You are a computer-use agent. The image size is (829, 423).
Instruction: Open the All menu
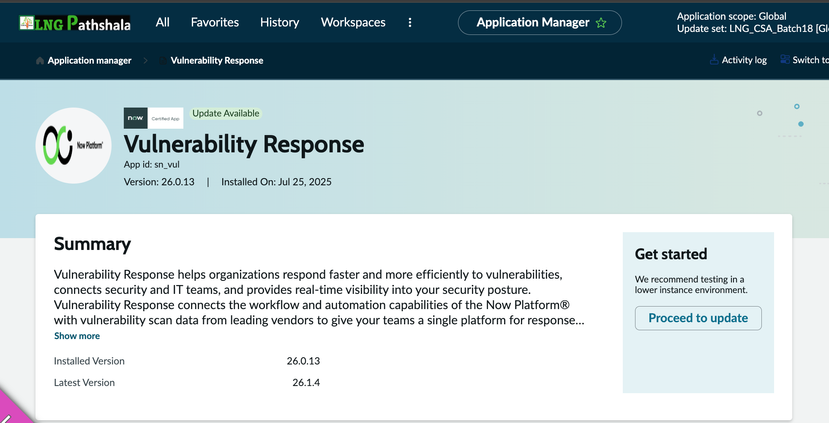click(162, 22)
